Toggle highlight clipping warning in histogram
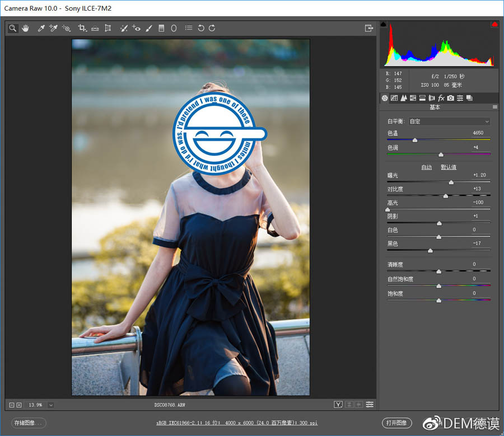Screen dimensions: 504x436 [x=494, y=25]
